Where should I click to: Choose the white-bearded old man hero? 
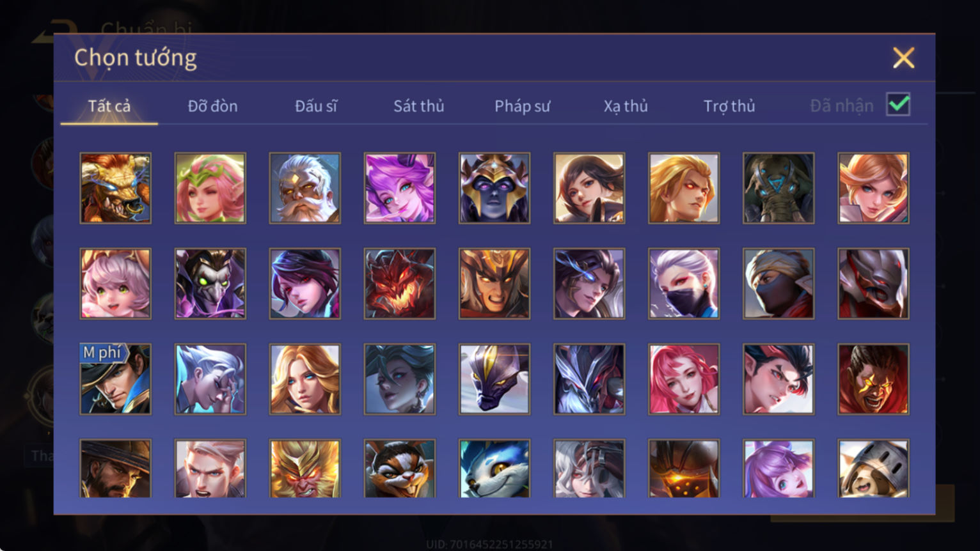(x=305, y=188)
